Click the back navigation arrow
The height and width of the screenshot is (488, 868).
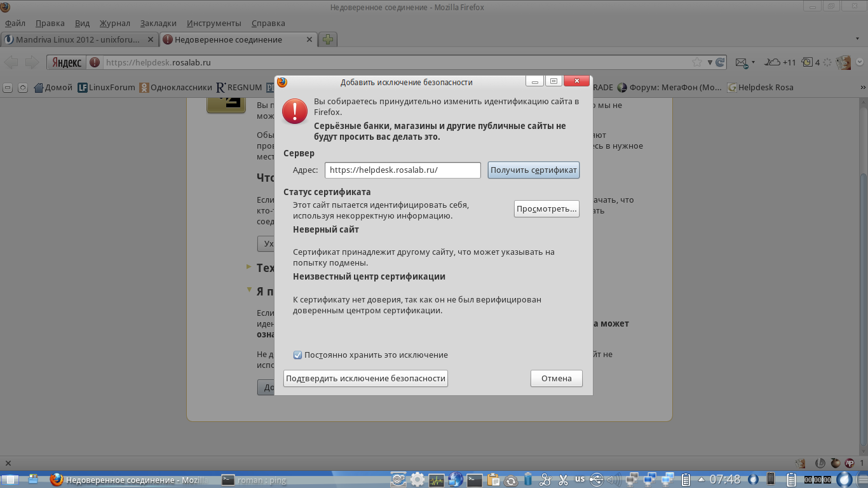(x=11, y=62)
